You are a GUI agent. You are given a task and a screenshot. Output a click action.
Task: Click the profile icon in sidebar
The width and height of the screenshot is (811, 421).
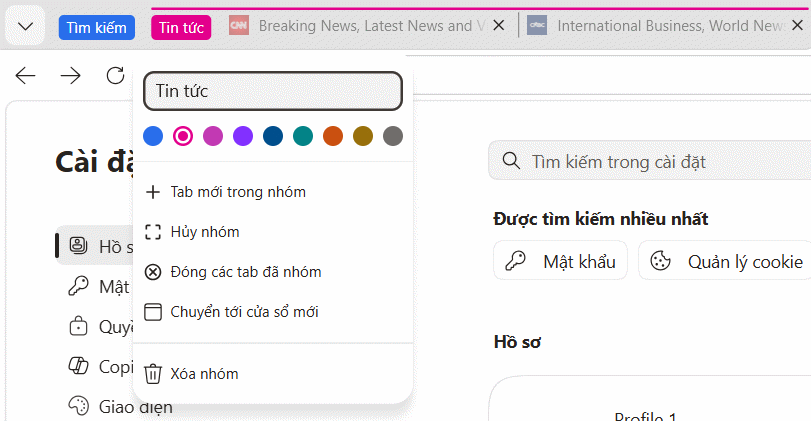78,245
